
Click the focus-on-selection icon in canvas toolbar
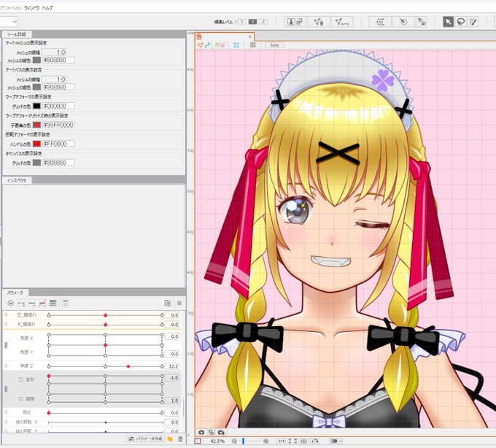pos(236,45)
